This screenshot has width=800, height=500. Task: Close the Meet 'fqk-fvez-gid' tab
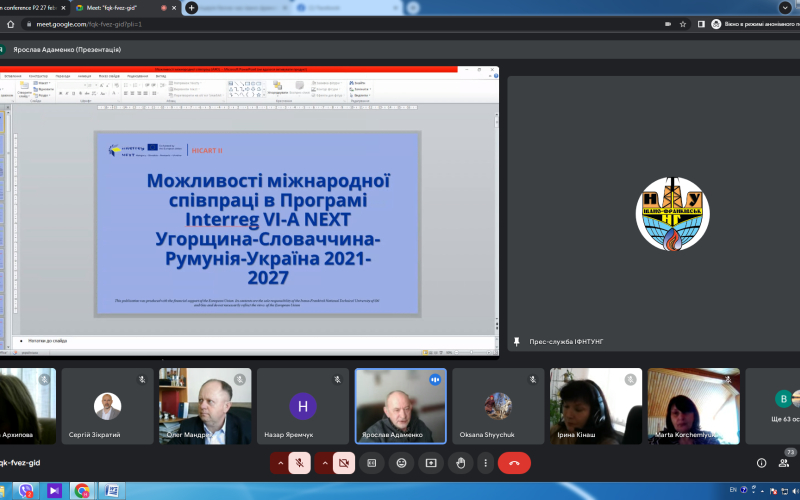pos(174,8)
